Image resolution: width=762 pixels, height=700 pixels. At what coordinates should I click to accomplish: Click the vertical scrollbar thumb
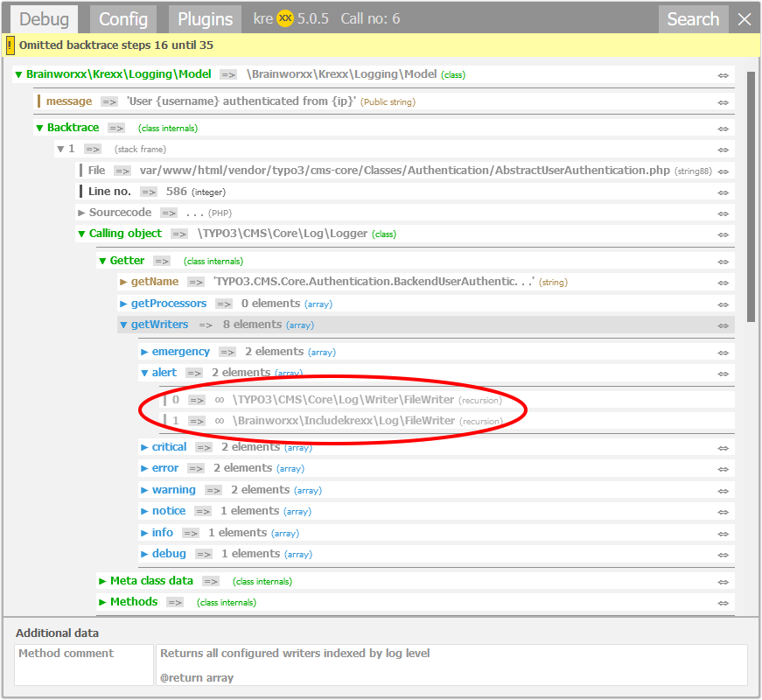pos(751,197)
